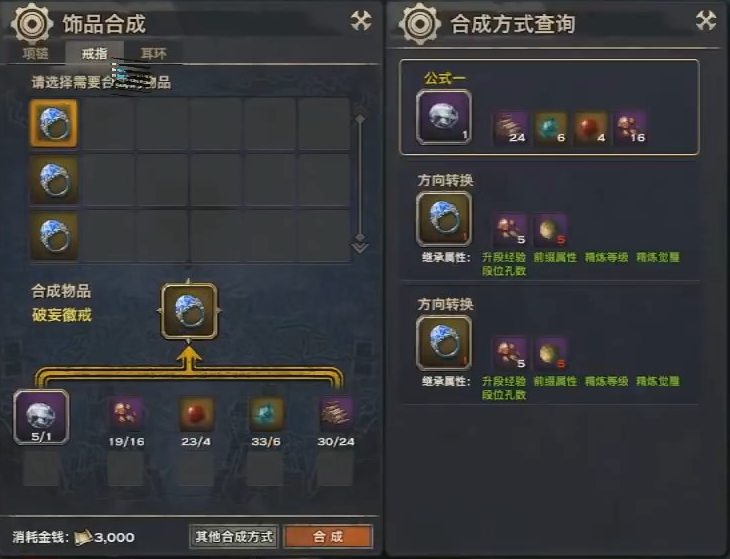Click the red orb material showing 23/4
The height and width of the screenshot is (559, 730).
point(196,414)
